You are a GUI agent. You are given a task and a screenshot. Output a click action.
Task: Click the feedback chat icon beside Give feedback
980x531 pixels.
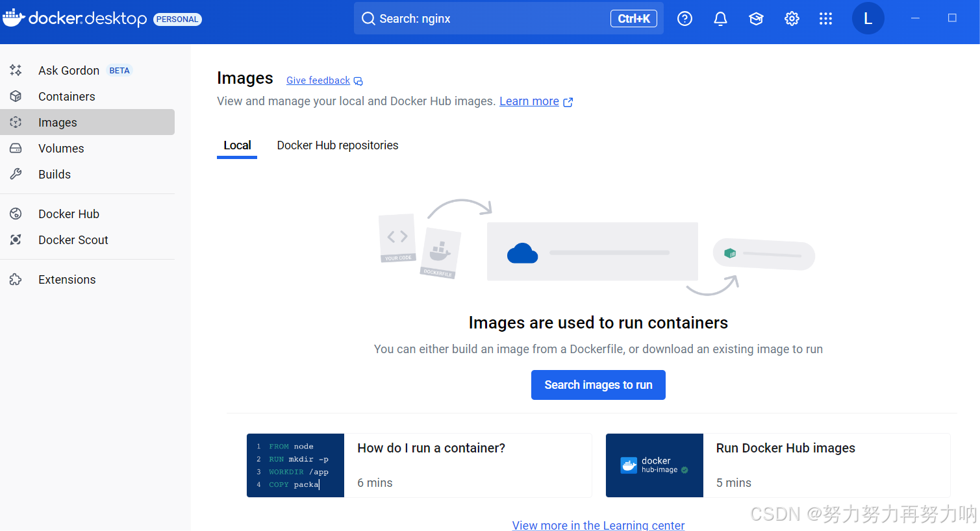(358, 81)
